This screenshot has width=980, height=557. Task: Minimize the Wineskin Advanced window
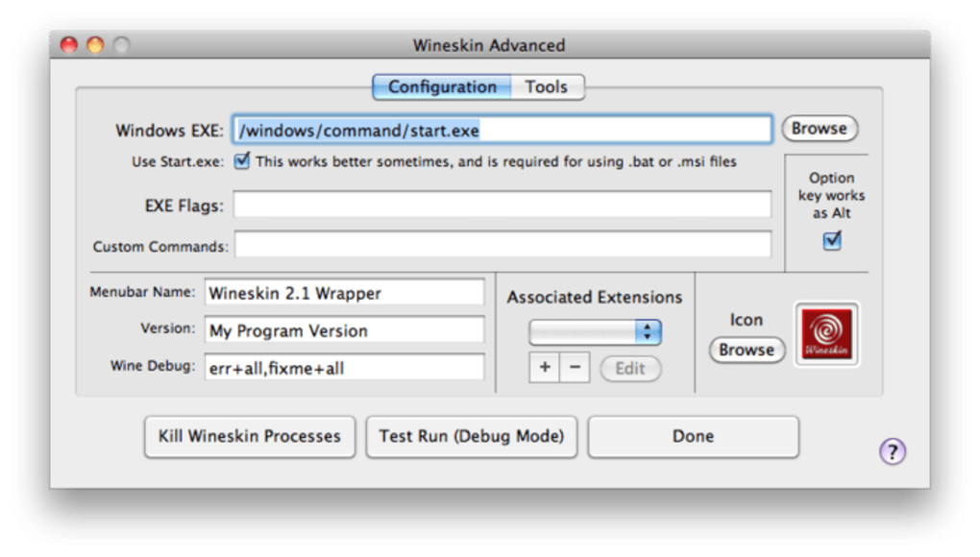pos(95,45)
